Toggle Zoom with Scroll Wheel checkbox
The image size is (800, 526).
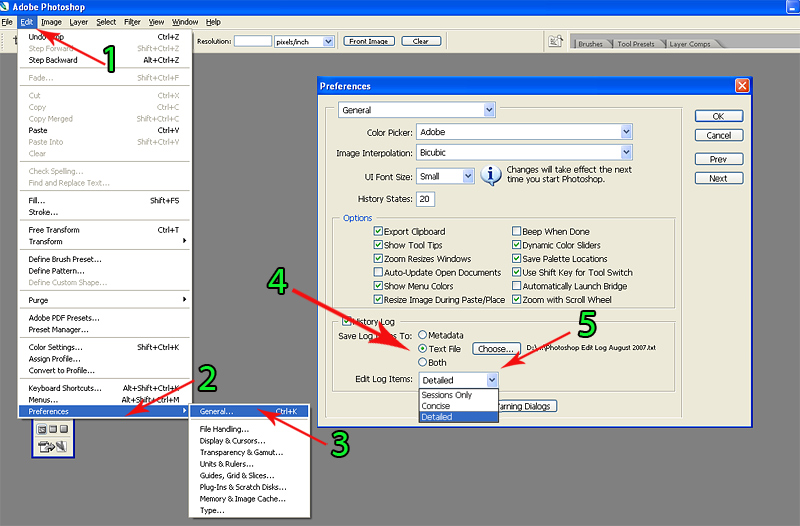[x=516, y=299]
